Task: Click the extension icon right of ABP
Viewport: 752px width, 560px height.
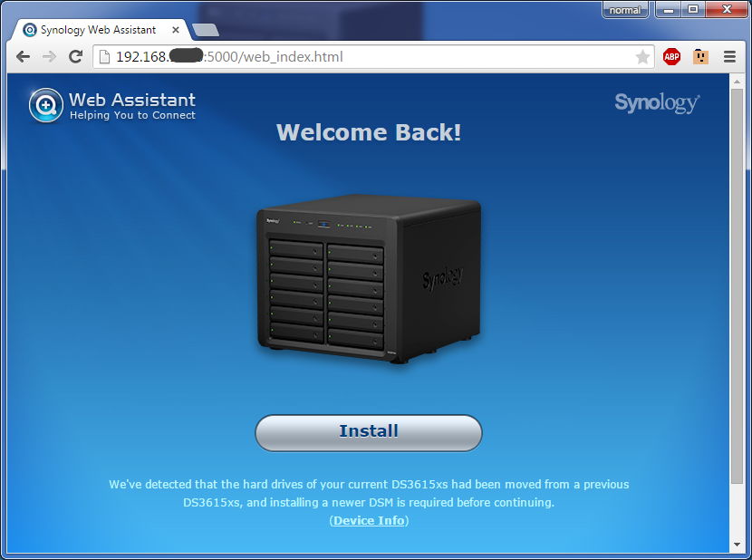Action: click(699, 57)
